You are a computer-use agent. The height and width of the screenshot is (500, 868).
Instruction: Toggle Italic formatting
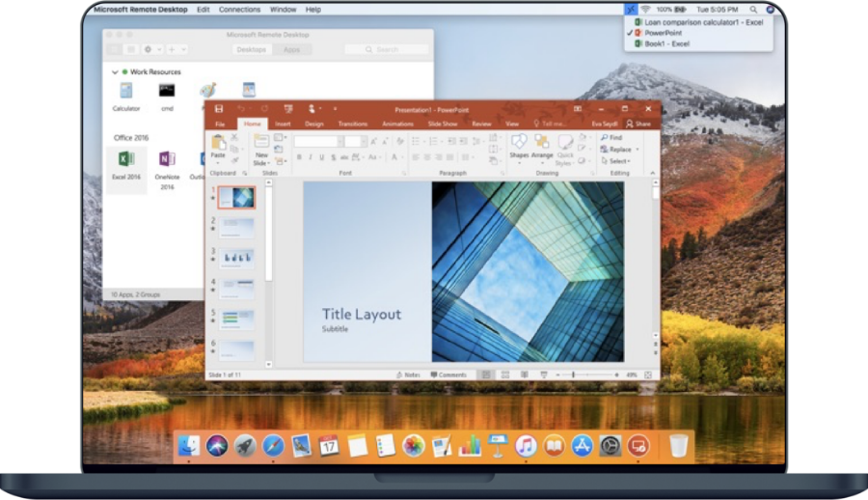coord(311,157)
